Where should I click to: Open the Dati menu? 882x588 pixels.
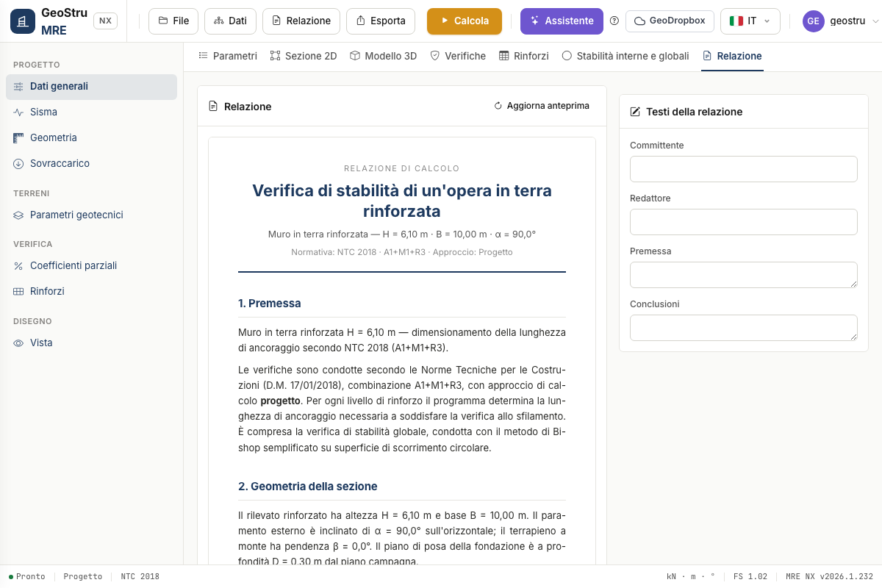coord(230,21)
